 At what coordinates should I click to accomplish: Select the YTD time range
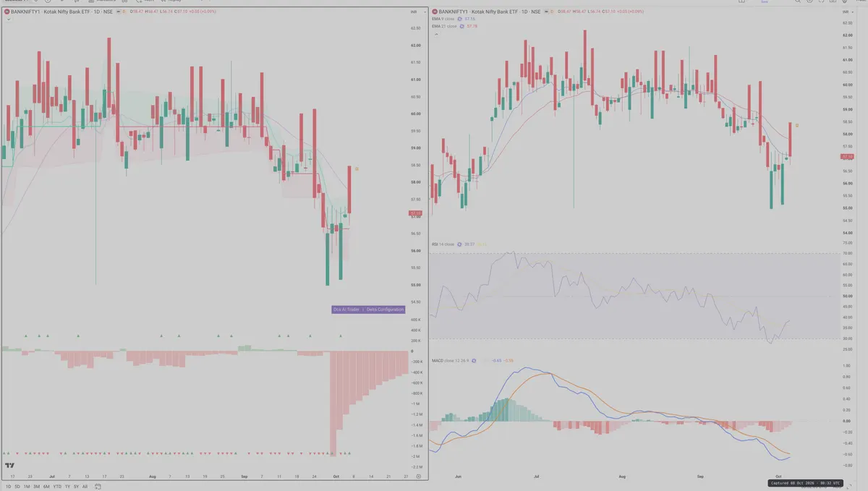57,487
